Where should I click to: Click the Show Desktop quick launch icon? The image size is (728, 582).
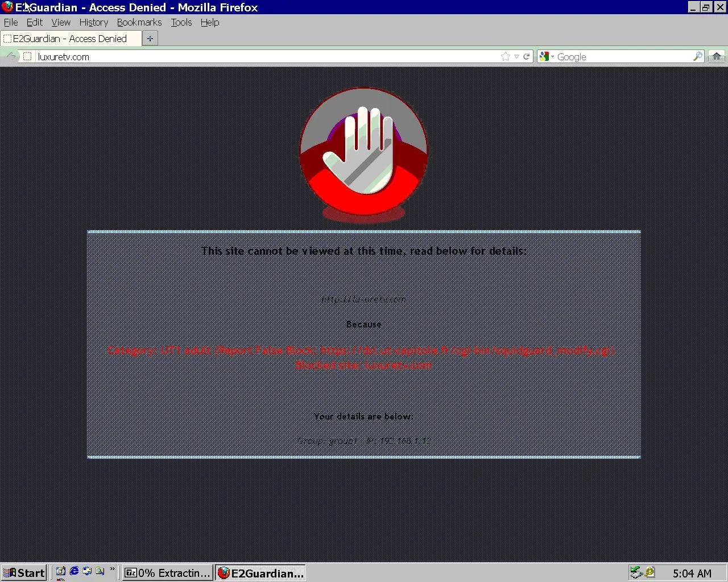tap(61, 571)
